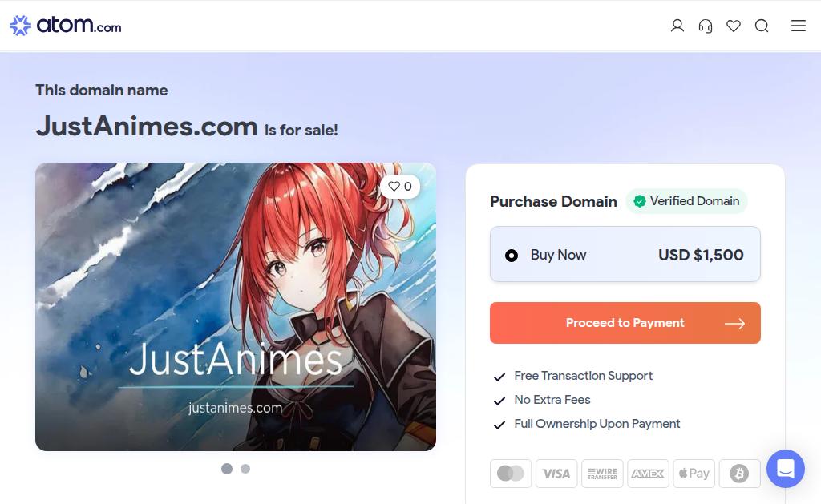This screenshot has width=821, height=504.
Task: Click the atom.com logo
Action: (66, 25)
